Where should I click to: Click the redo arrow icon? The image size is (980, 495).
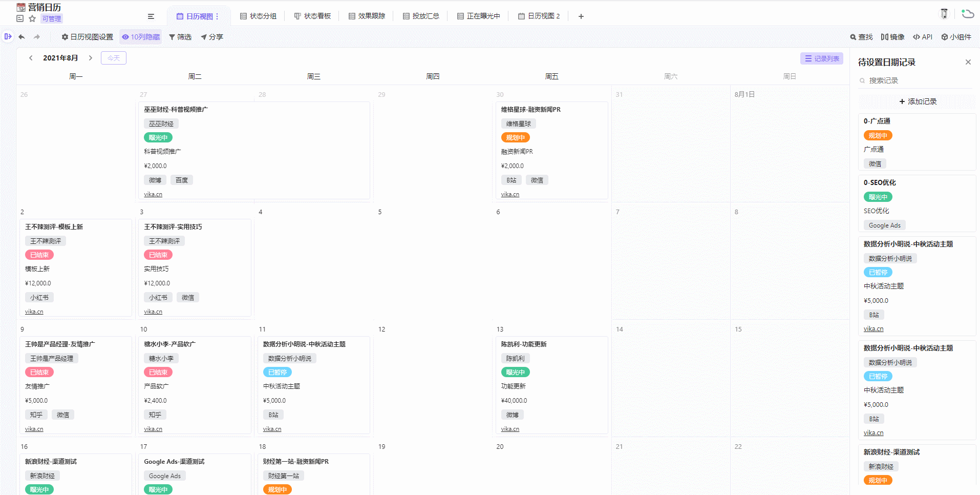37,37
